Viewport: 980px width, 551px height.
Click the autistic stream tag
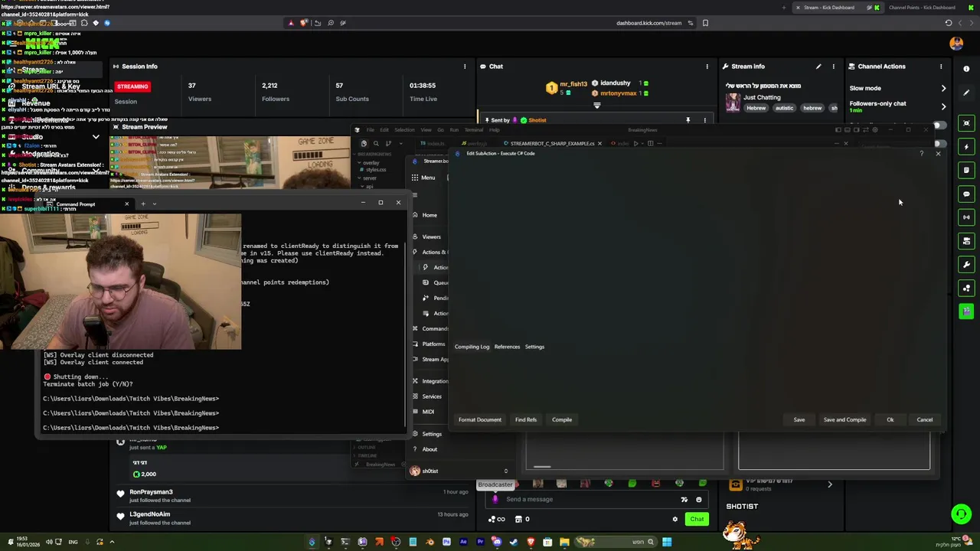[x=784, y=109]
